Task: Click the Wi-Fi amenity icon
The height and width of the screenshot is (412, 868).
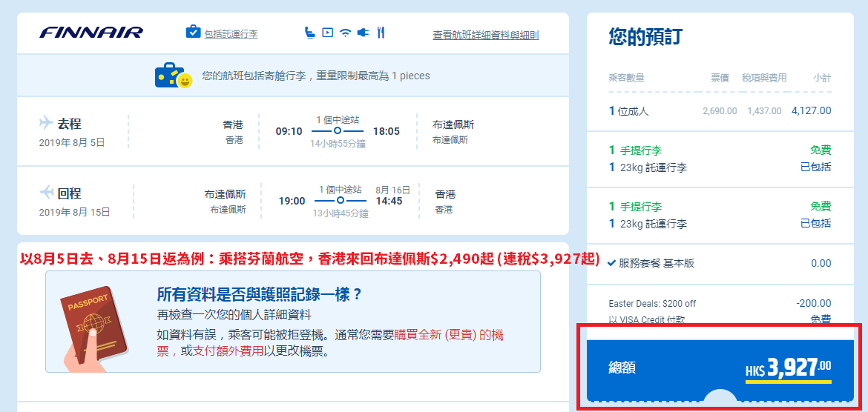Action: click(346, 33)
